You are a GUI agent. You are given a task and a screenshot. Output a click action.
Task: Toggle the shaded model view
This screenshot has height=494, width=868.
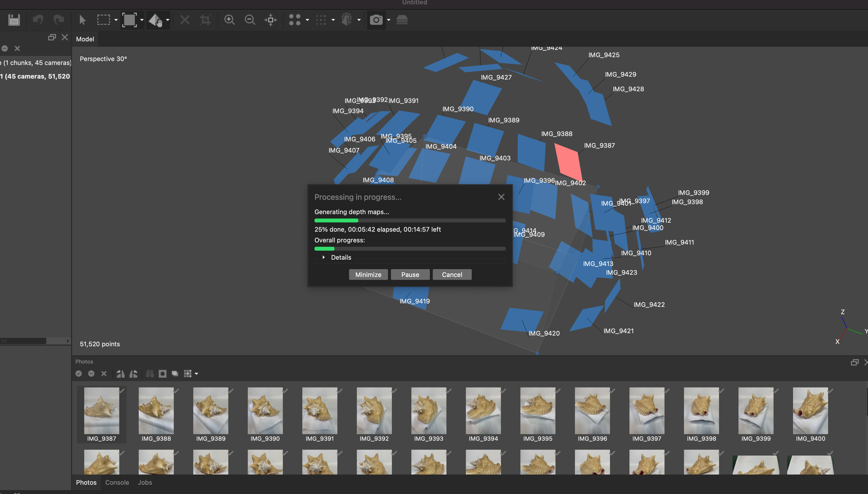tap(346, 20)
